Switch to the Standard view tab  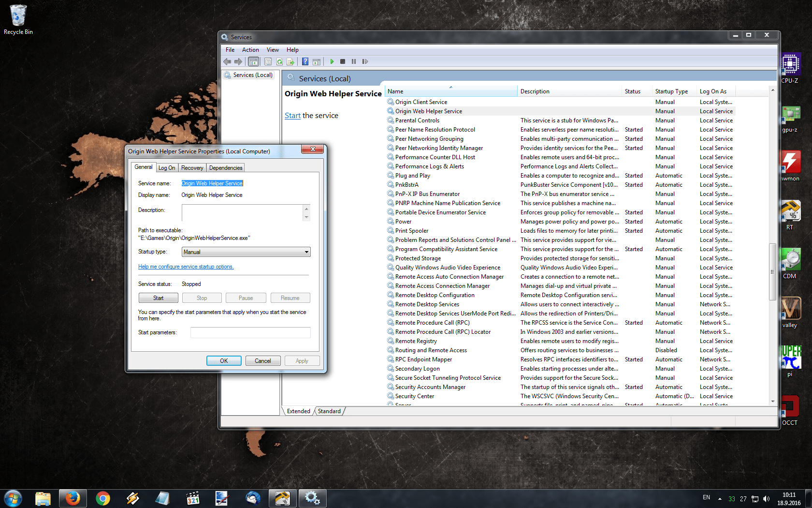tap(329, 411)
